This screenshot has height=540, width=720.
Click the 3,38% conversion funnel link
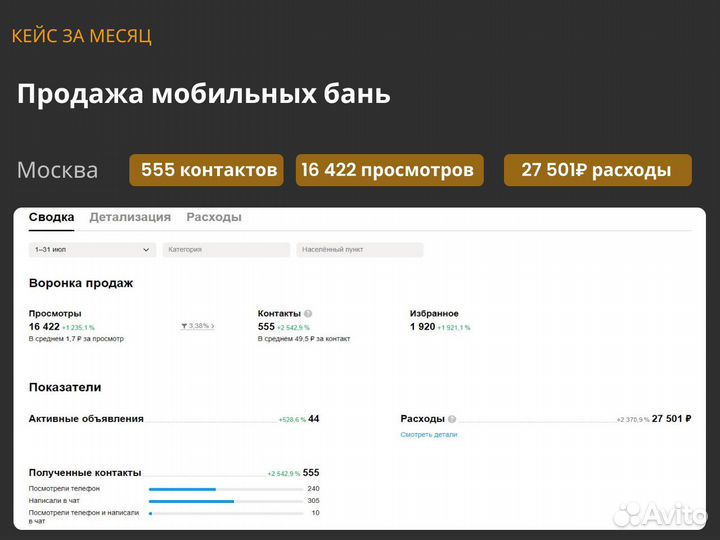[198, 326]
